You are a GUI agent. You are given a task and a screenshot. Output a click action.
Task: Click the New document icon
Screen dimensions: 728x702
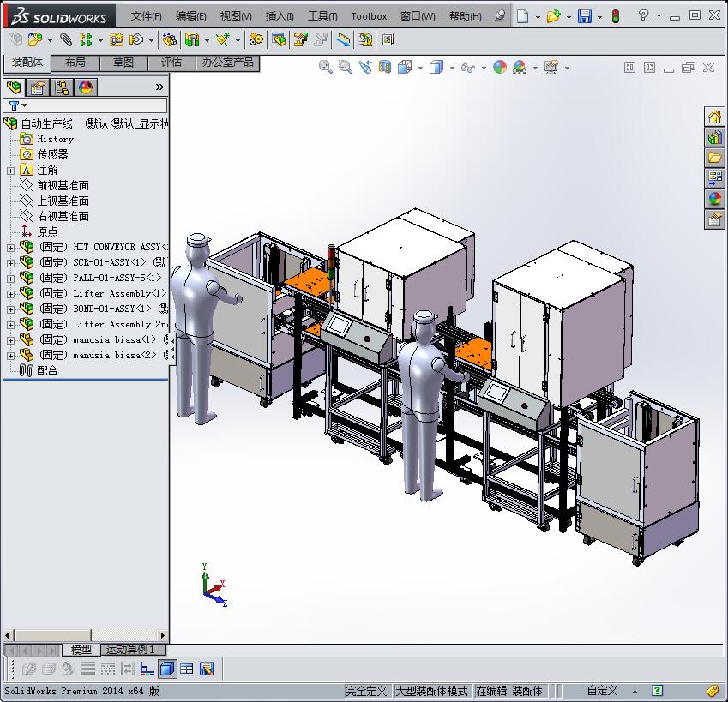click(x=523, y=16)
